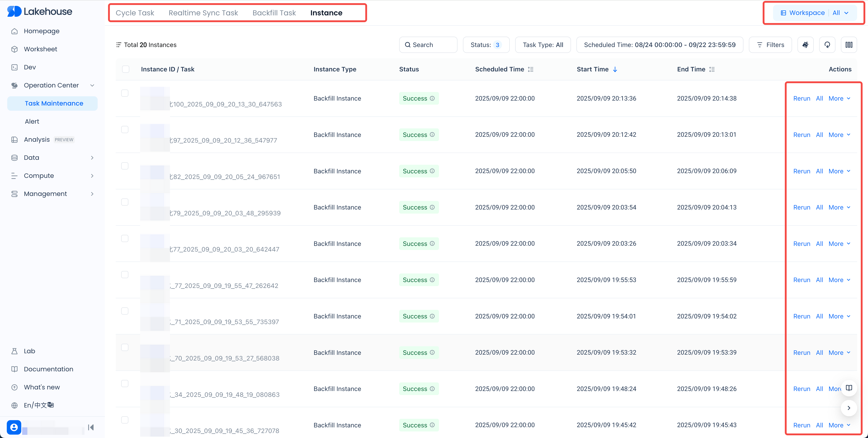Expand the More menu in the first row
Screen dimensions: 868x438
click(x=839, y=98)
